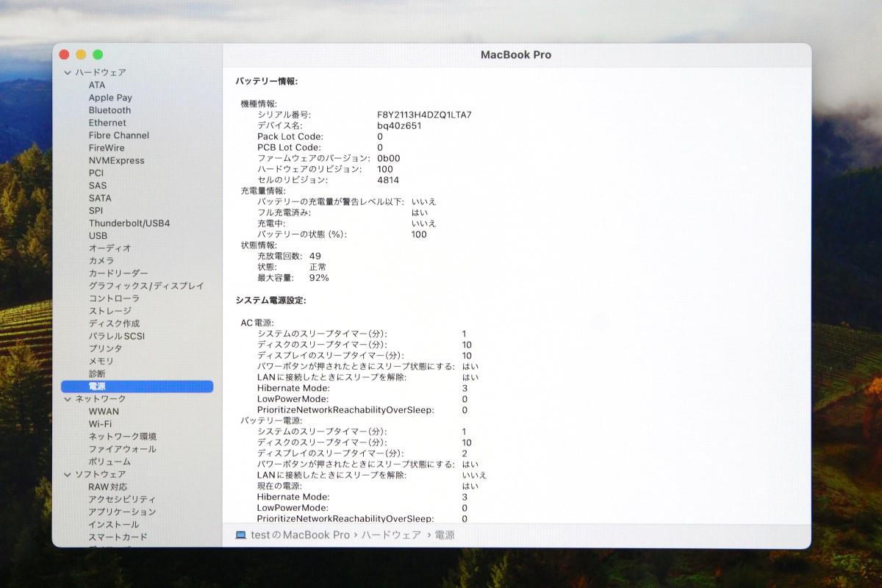This screenshot has height=588, width=882.
Task: Collapse the ソフトウェア section
Action: [x=68, y=474]
